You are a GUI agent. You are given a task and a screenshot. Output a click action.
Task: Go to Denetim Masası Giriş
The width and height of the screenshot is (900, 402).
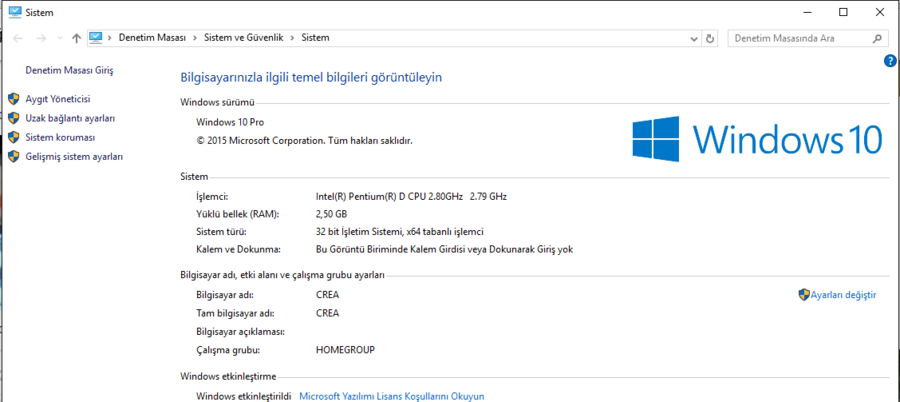coord(69,71)
